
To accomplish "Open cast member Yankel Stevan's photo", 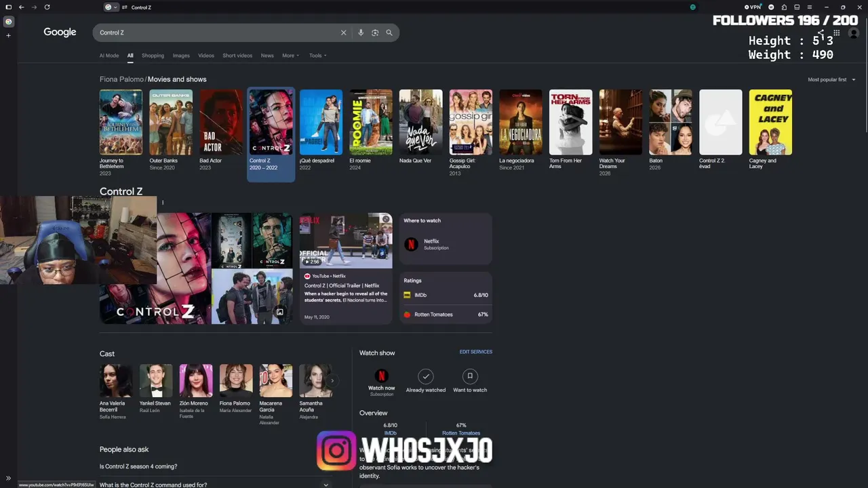I will click(x=156, y=381).
